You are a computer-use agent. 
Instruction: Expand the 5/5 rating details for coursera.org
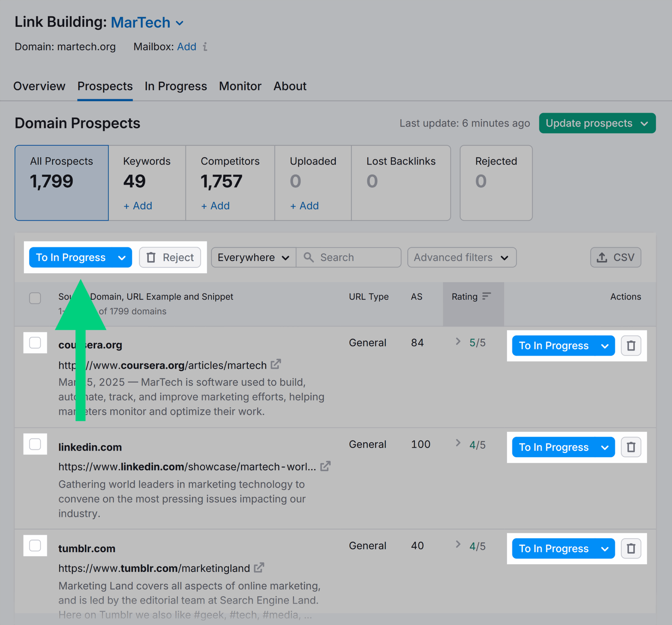(458, 342)
